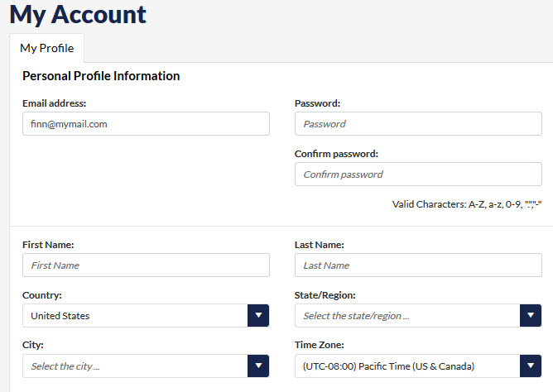Focus the Password input field

click(x=418, y=124)
